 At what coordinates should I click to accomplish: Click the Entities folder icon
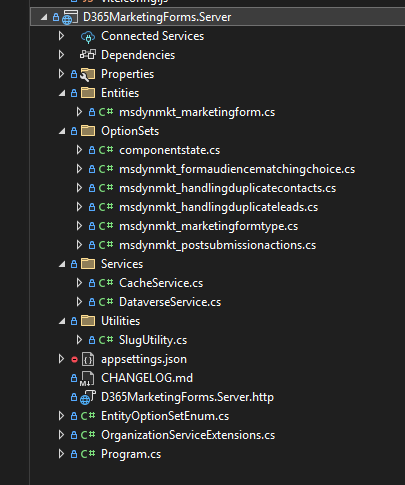click(88, 93)
